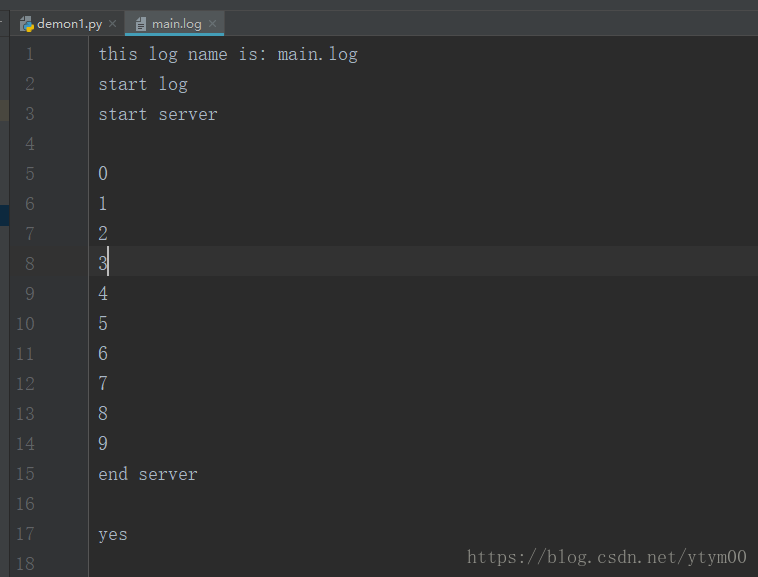Click line number 15 in the gutter
Screen dimensions: 758x577
[x=25, y=474]
